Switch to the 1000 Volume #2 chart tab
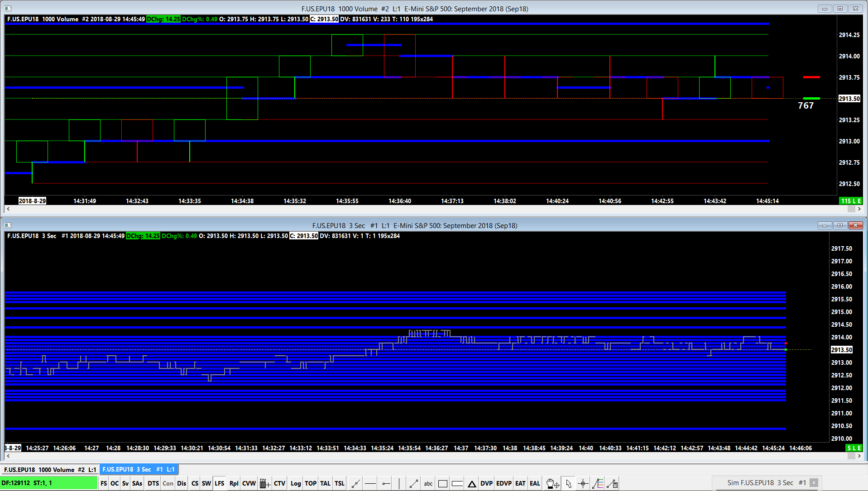Screen dimensions: 868x491 (x=50, y=469)
